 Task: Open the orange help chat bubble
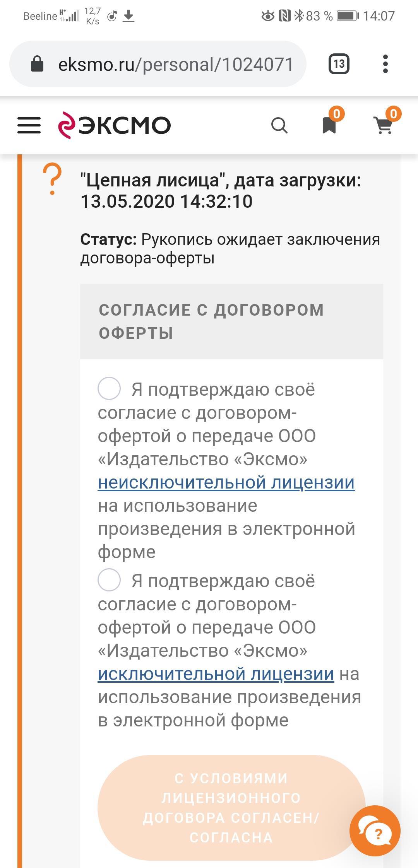coord(375,830)
